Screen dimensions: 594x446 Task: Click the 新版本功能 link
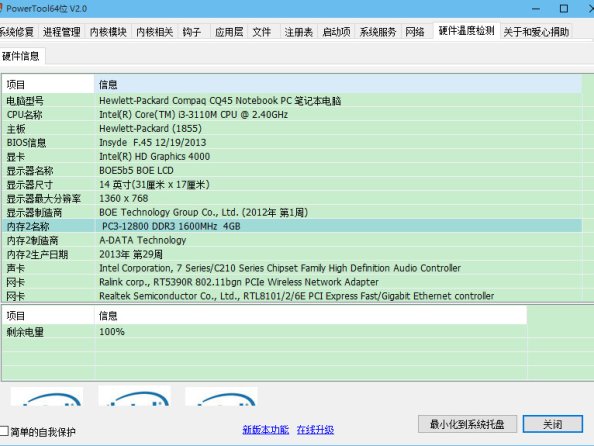266,430
